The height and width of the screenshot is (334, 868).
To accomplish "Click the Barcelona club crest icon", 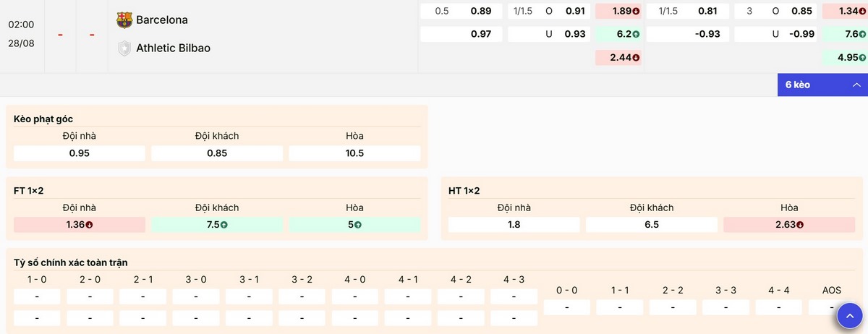I will (x=124, y=20).
